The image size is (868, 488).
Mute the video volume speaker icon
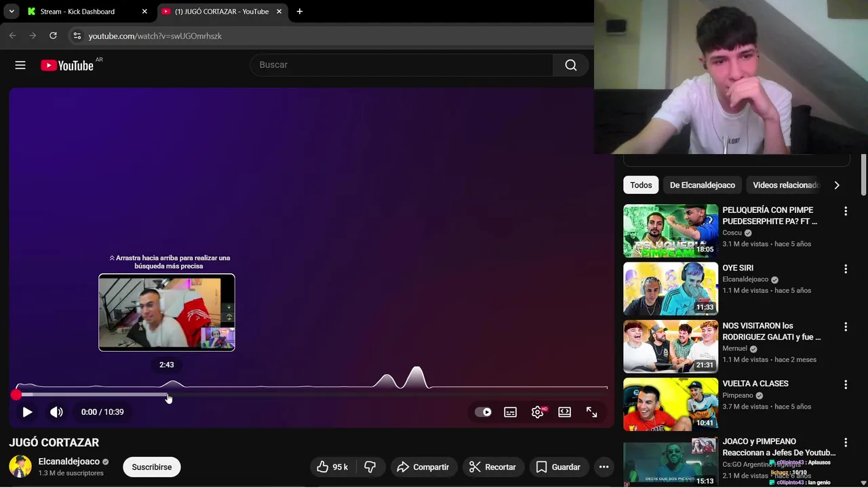tap(56, 412)
